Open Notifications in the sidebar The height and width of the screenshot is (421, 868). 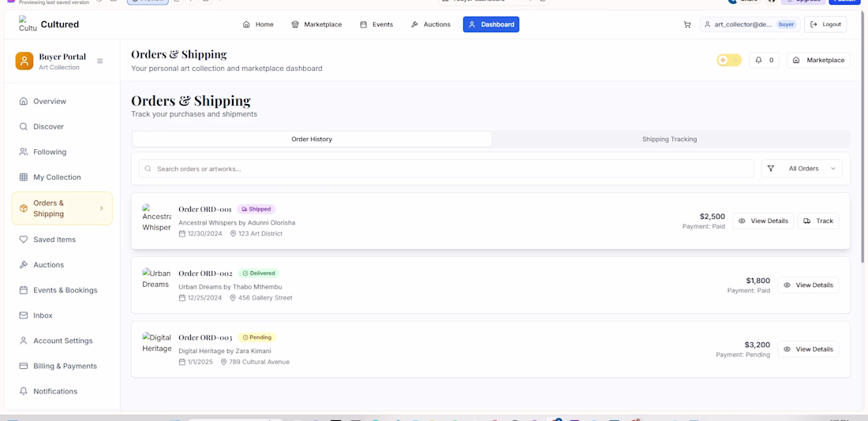(62, 392)
